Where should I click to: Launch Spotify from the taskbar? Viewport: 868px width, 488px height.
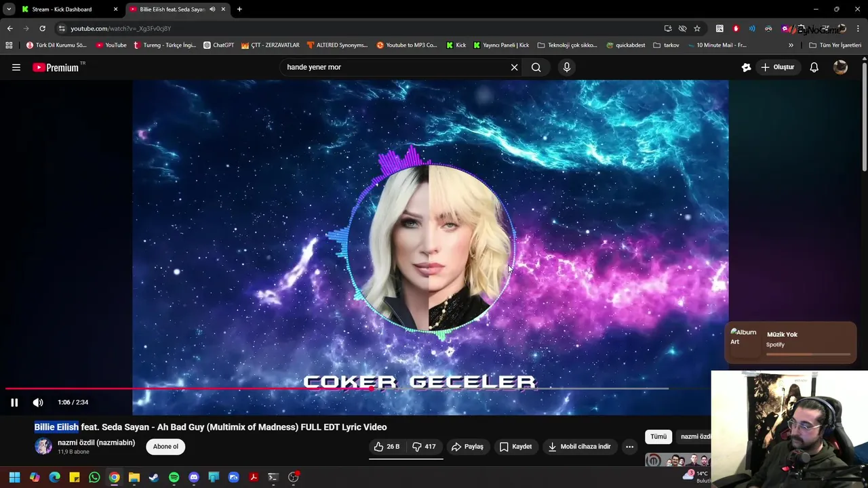(x=174, y=477)
